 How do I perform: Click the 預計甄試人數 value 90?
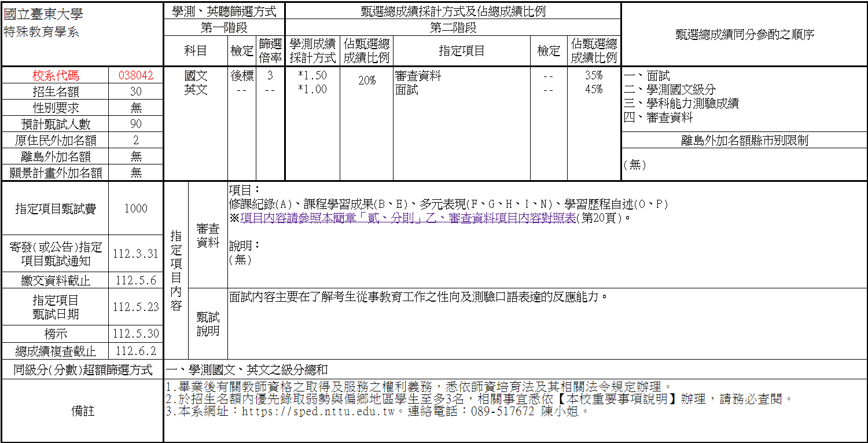136,124
